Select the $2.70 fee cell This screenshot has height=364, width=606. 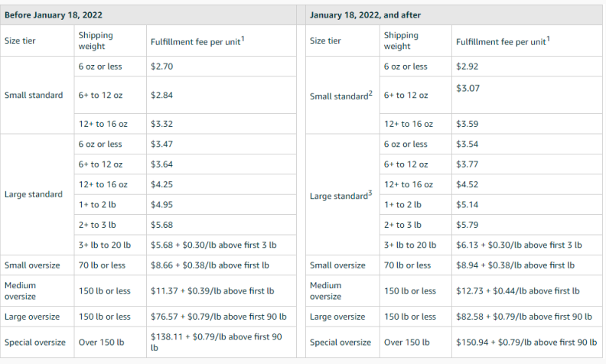(162, 67)
